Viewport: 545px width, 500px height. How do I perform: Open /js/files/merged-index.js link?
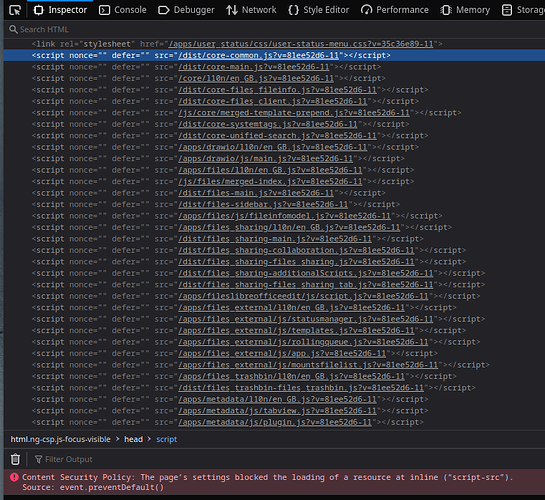pyautogui.click(x=270, y=181)
